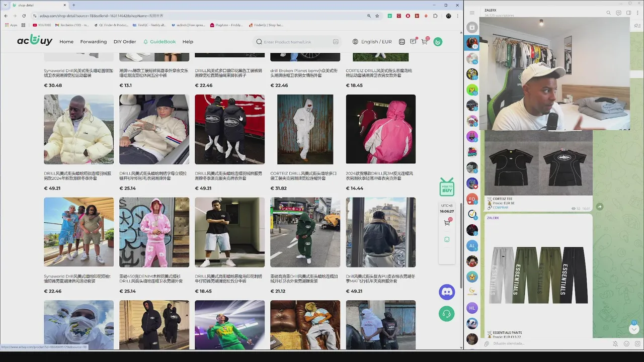Click the How To Buy TV icon
Viewport: 644px width, 362px height.
[447, 188]
